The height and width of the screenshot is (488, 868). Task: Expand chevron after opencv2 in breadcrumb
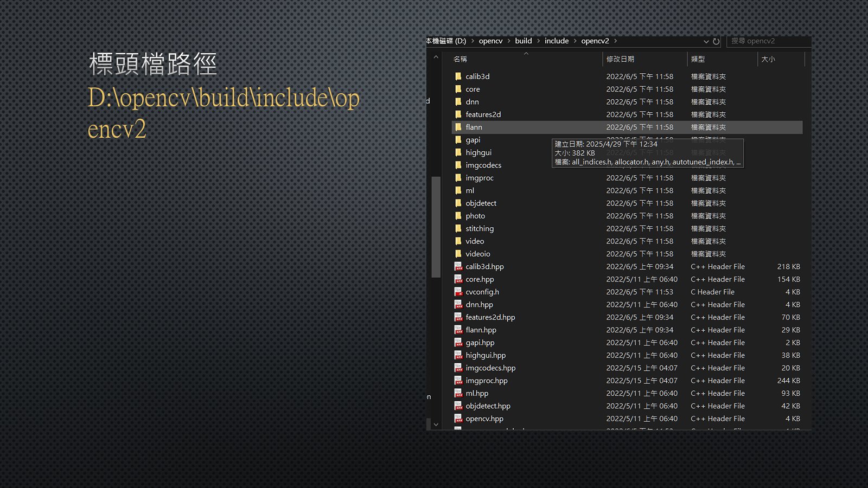pyautogui.click(x=616, y=41)
